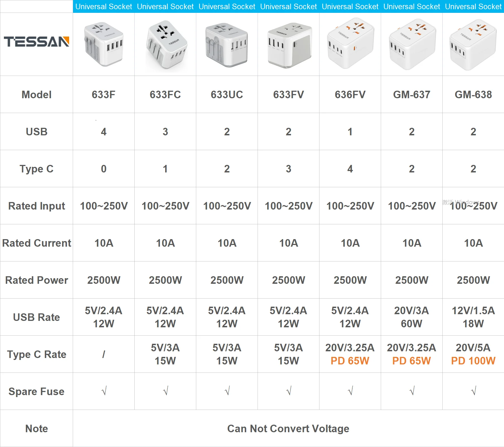The width and height of the screenshot is (504, 447).
Task: Click the Type C count "0" for 633F
Action: click(104, 169)
